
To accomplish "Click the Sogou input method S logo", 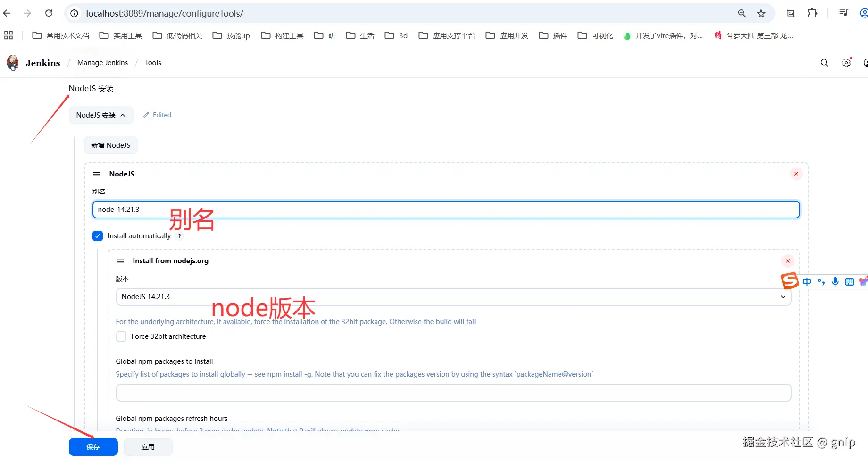I will point(790,281).
